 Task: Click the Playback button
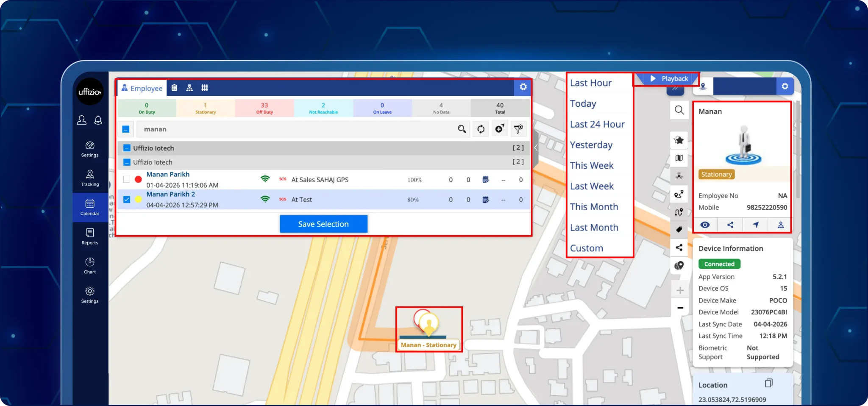tap(669, 79)
